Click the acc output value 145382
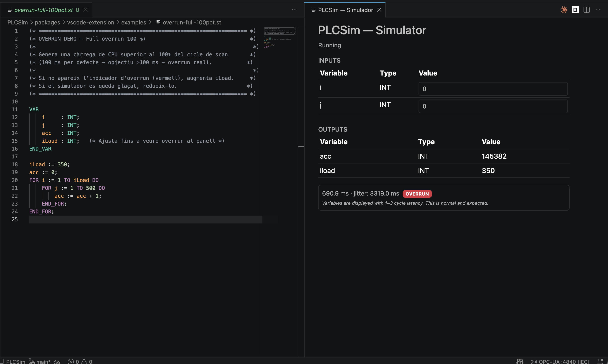The height and width of the screenshot is (364, 608). [x=494, y=156]
